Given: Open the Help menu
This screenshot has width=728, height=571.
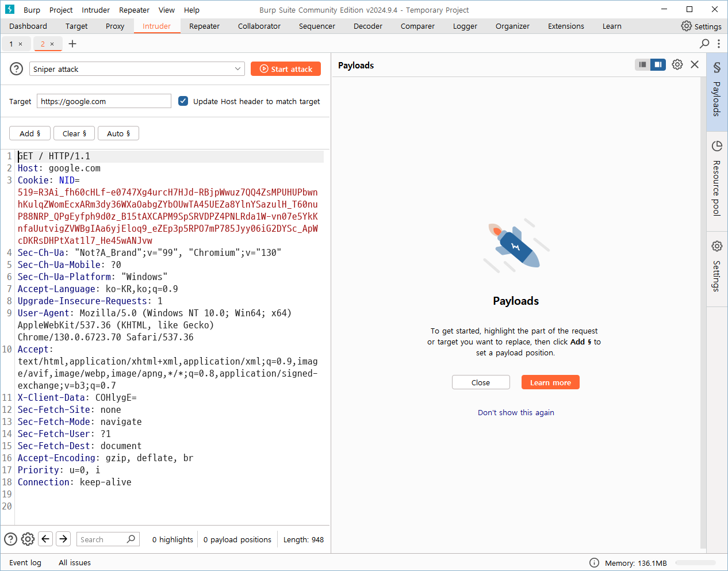Looking at the screenshot, I should (191, 10).
